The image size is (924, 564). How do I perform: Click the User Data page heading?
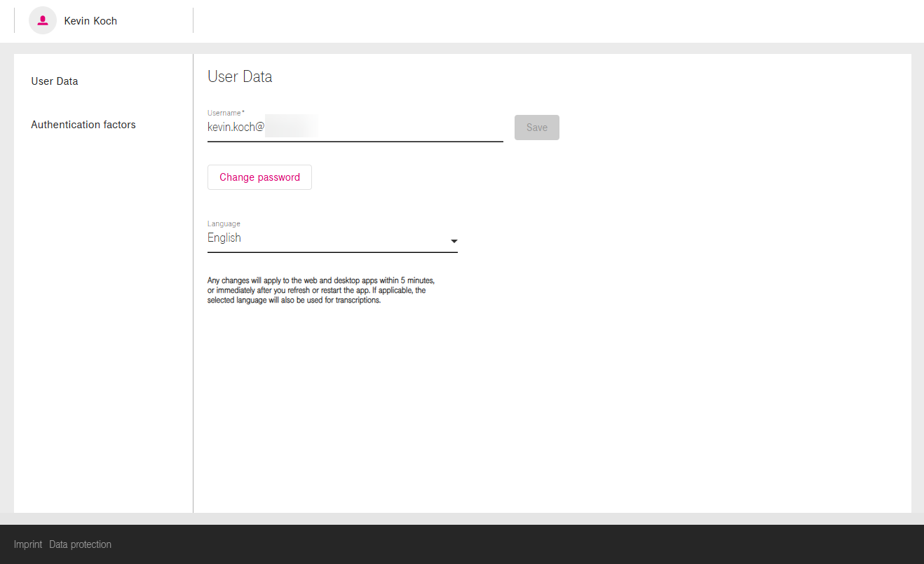[240, 77]
